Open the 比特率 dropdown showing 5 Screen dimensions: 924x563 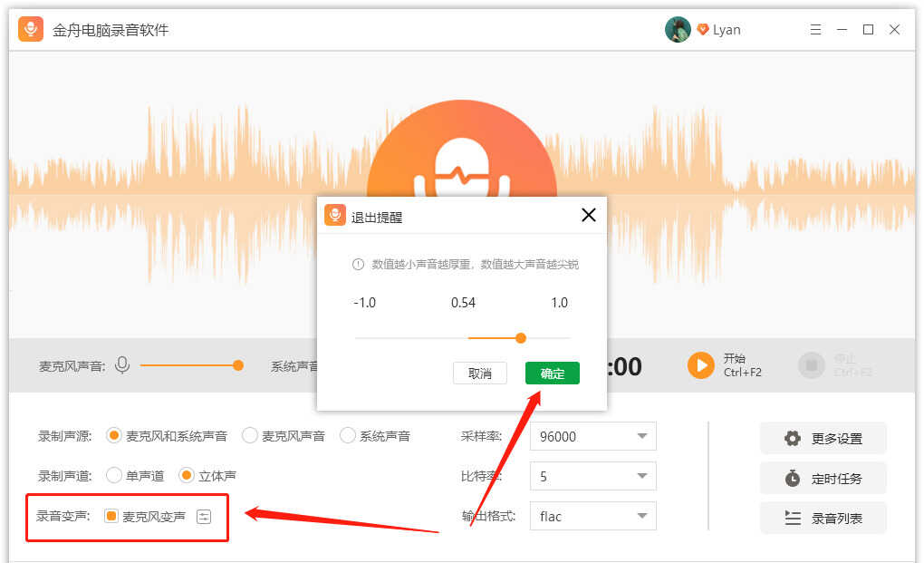[592, 476]
